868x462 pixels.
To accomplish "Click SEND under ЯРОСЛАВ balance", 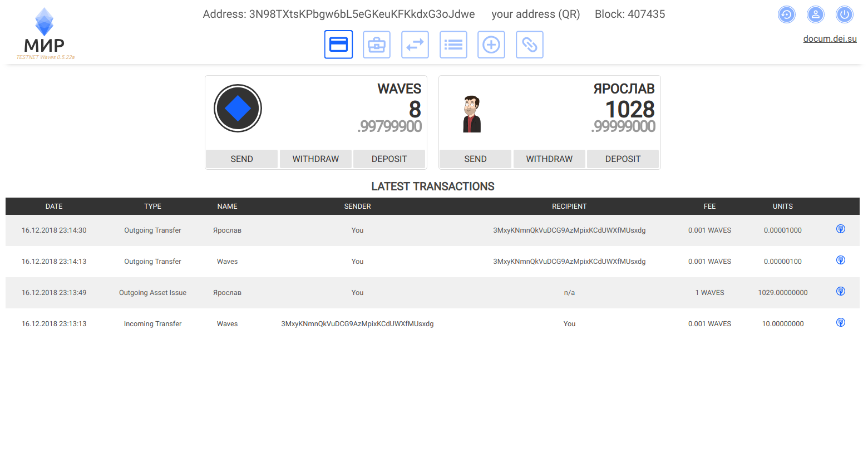I will [475, 159].
